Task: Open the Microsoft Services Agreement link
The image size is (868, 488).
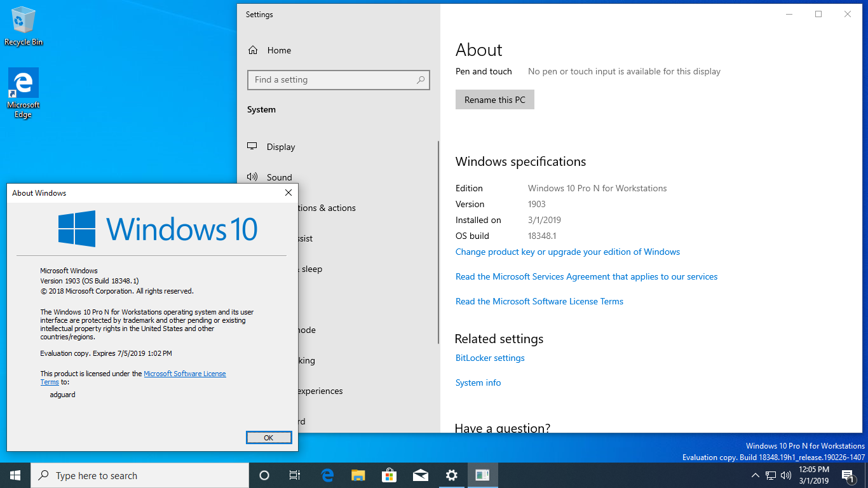Action: 587,276
